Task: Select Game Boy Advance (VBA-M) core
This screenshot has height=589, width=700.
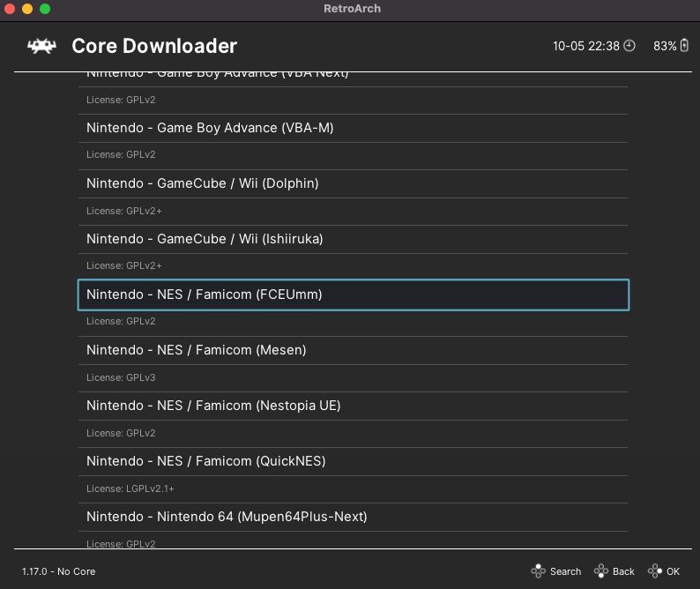Action: pos(354,128)
